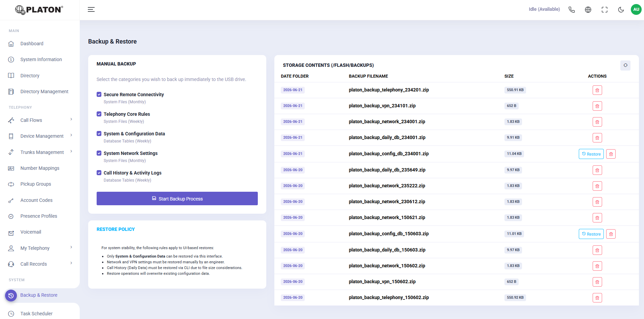This screenshot has height=319, width=644.
Task: Delete platon_backup_vpn_234101.zip
Action: (597, 106)
